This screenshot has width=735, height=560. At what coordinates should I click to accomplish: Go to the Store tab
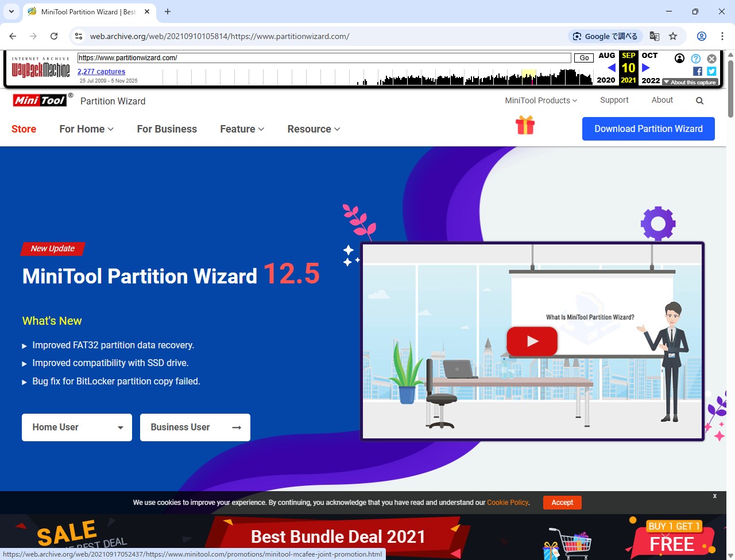pos(24,129)
